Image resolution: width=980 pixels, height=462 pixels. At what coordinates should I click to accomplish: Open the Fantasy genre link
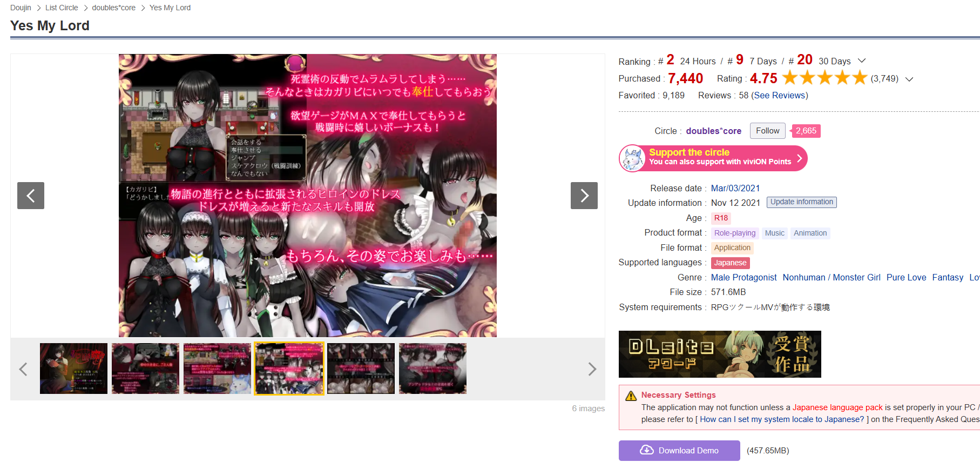click(x=948, y=278)
